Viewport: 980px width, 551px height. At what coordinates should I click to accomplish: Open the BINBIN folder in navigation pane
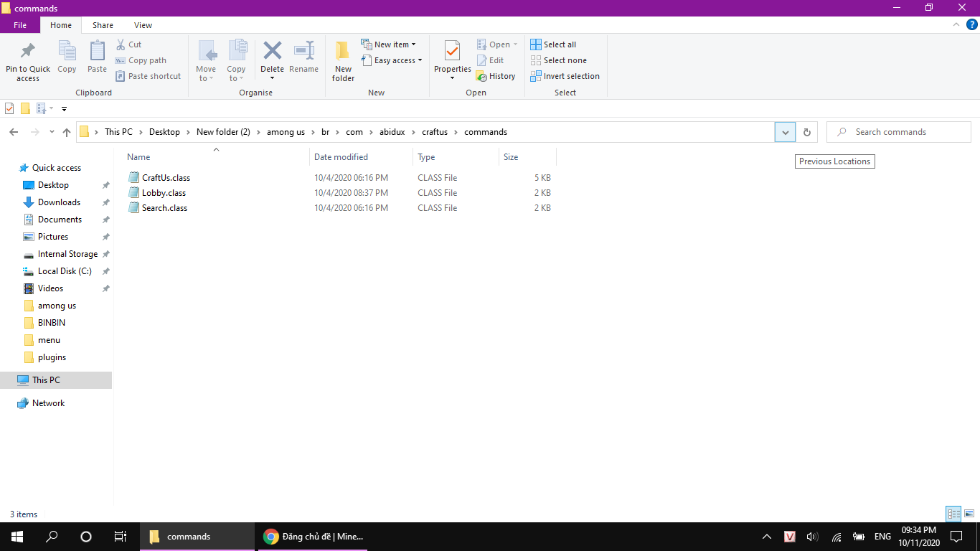pyautogui.click(x=52, y=323)
